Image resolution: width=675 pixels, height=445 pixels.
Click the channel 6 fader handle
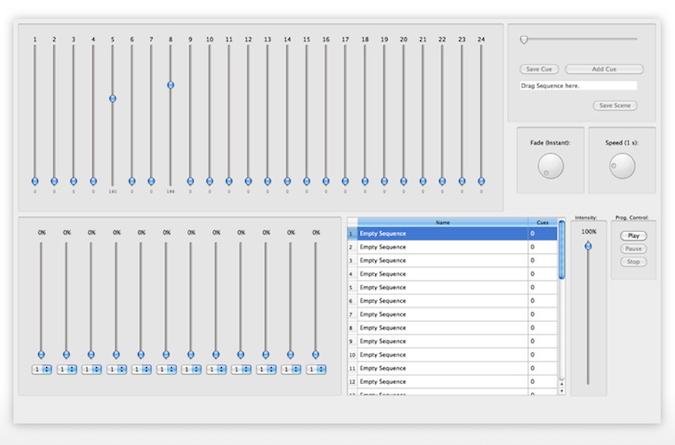tap(132, 181)
